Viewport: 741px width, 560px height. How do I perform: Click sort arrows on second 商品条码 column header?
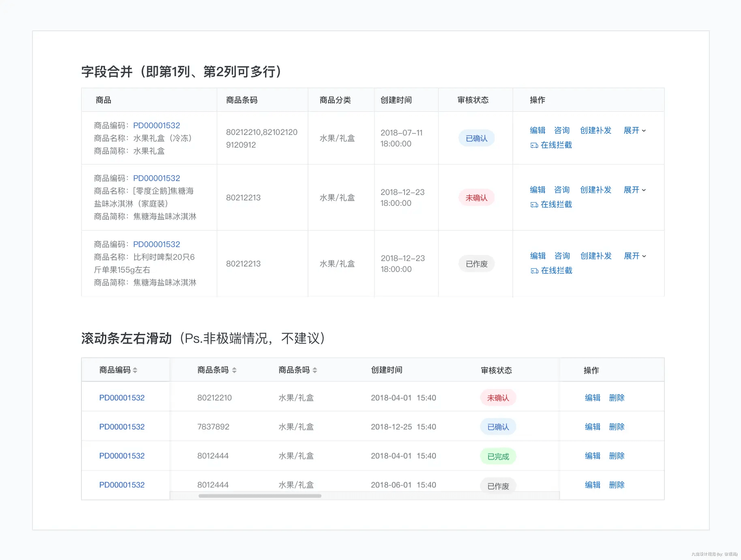click(x=315, y=370)
